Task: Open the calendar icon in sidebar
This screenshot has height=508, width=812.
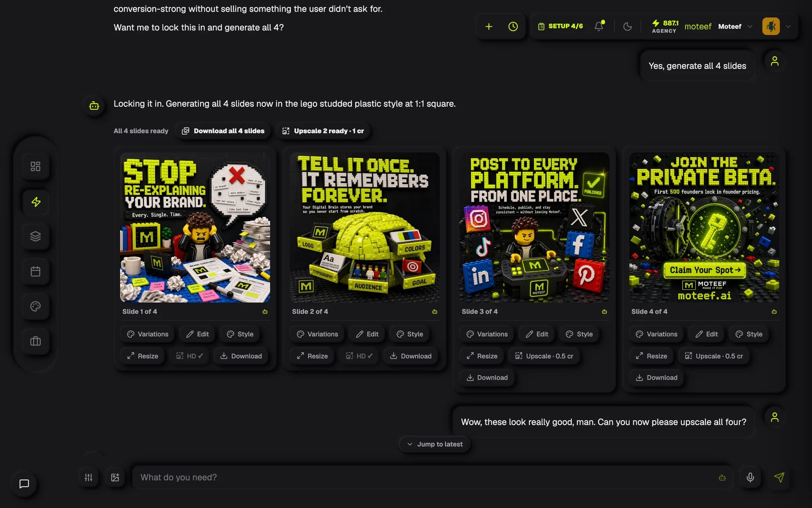Action: pyautogui.click(x=36, y=271)
